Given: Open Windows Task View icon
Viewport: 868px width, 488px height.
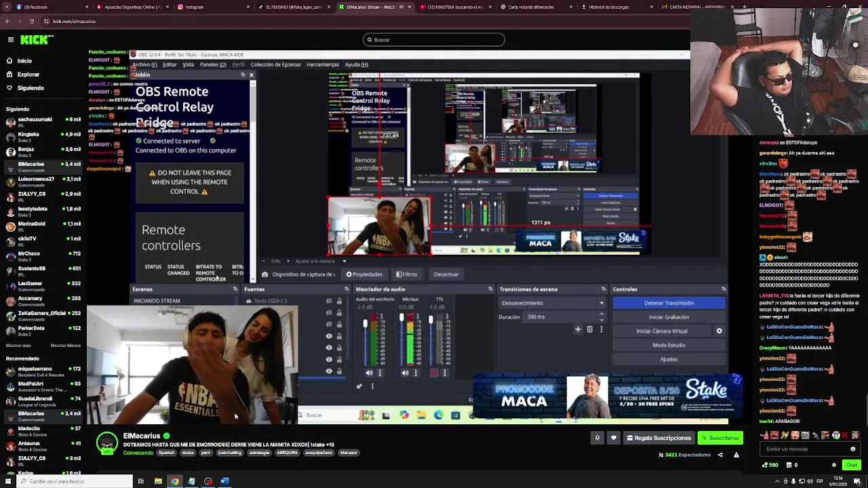Looking at the screenshot, I should pos(141,481).
